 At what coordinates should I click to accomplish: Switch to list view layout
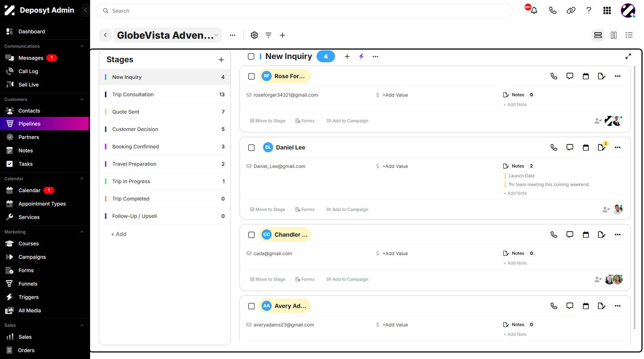point(629,35)
